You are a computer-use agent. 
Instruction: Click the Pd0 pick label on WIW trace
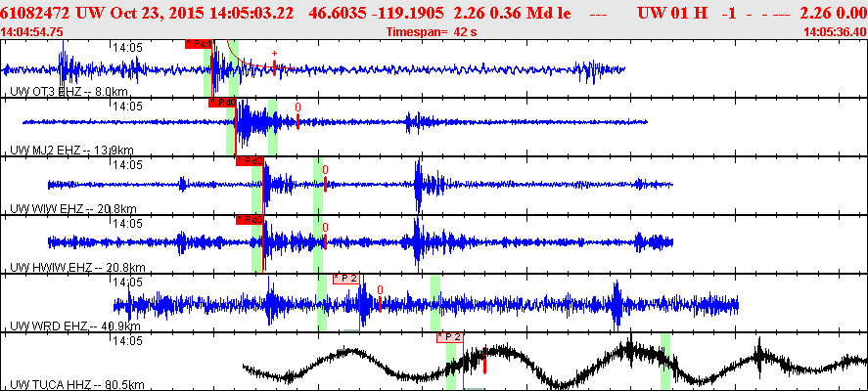click(250, 161)
